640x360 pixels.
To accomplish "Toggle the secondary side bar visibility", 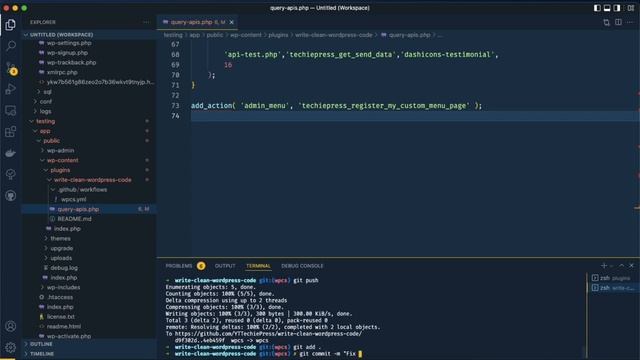I will click(617, 8).
